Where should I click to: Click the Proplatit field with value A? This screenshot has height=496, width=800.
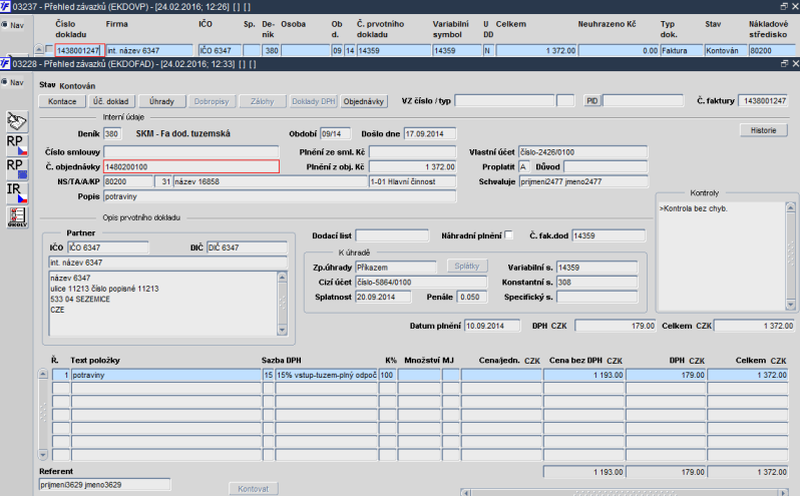click(524, 166)
